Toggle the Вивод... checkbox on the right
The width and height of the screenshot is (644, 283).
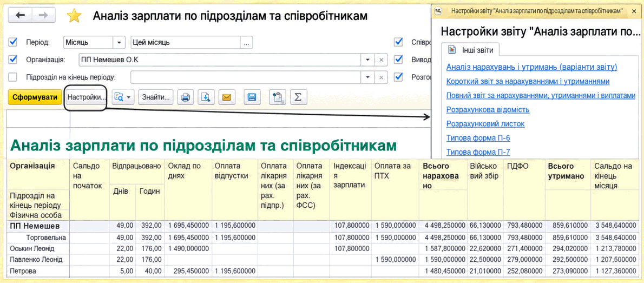(x=398, y=60)
